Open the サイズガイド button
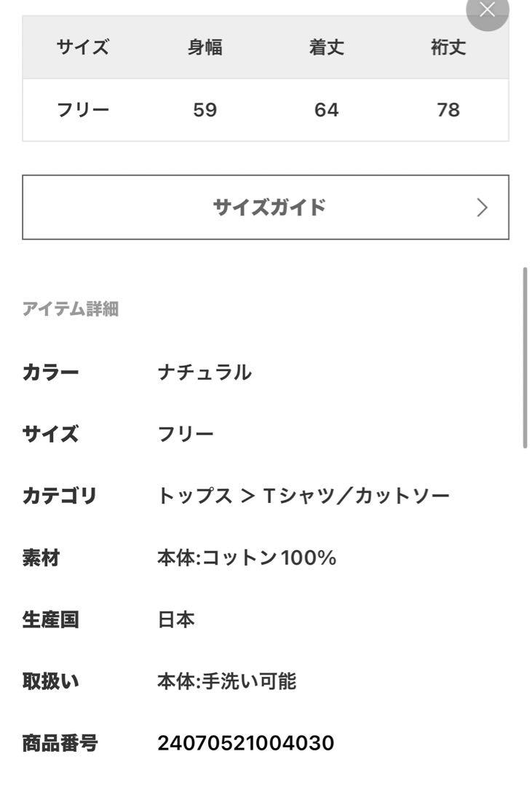The height and width of the screenshot is (786, 532). point(265,207)
